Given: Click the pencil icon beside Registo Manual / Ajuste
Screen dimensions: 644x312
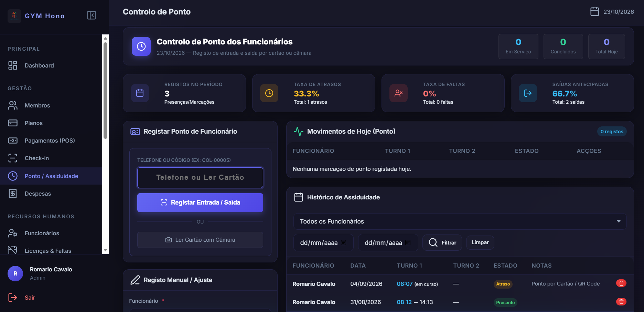Looking at the screenshot, I should click(x=135, y=280).
